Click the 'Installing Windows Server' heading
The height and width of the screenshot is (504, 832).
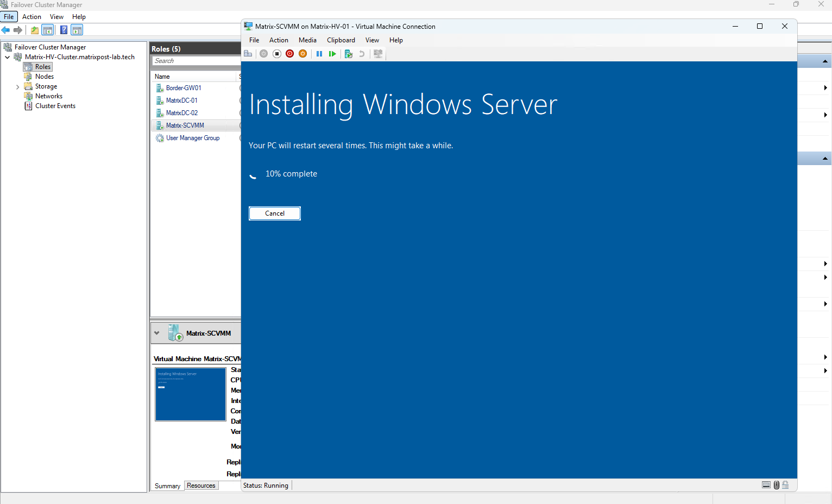[404, 104]
